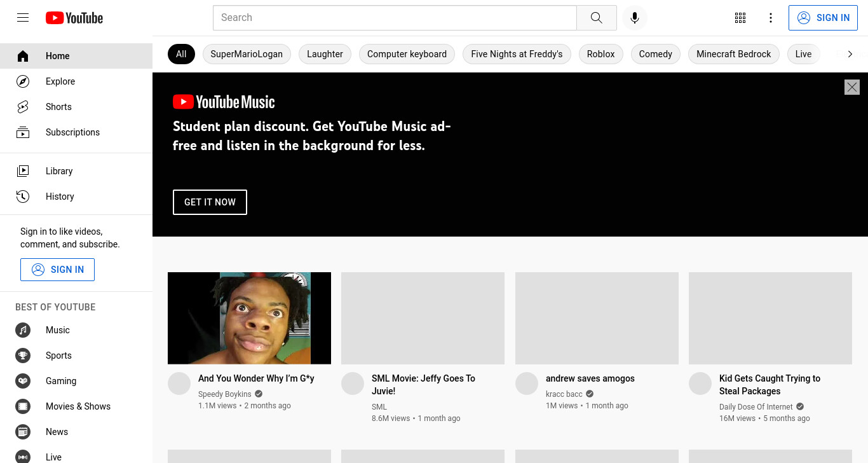The image size is (868, 463).
Task: Open andrew saves amogos thumbnail
Action: click(597, 318)
